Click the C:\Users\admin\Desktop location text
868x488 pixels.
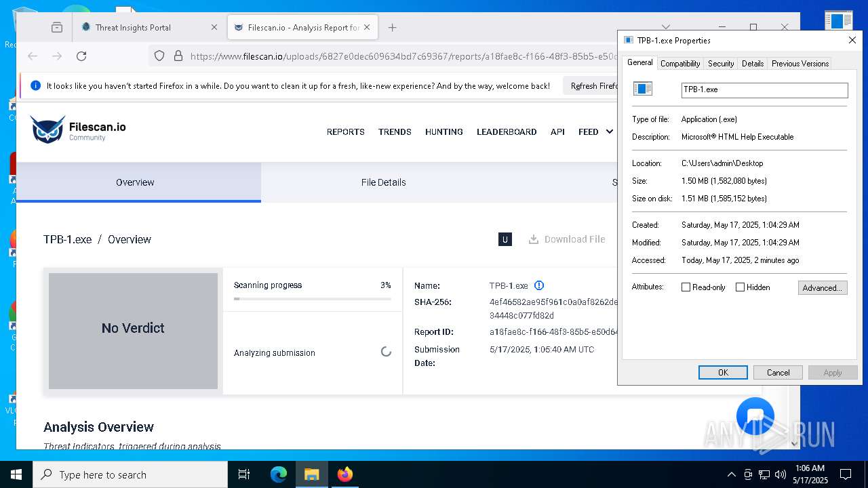pyautogui.click(x=722, y=163)
